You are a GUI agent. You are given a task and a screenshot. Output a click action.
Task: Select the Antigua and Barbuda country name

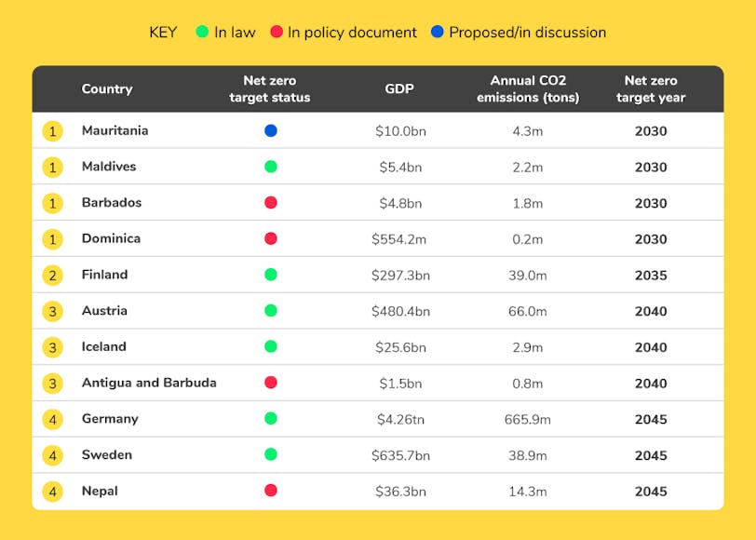pyautogui.click(x=149, y=383)
